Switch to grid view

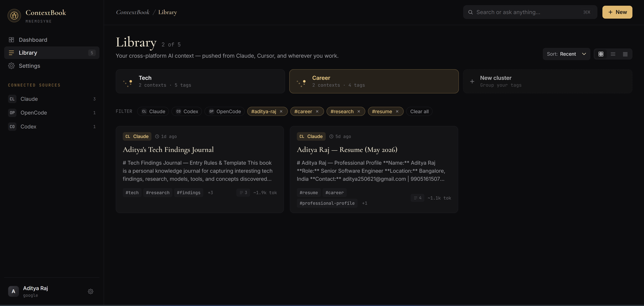pos(601,54)
